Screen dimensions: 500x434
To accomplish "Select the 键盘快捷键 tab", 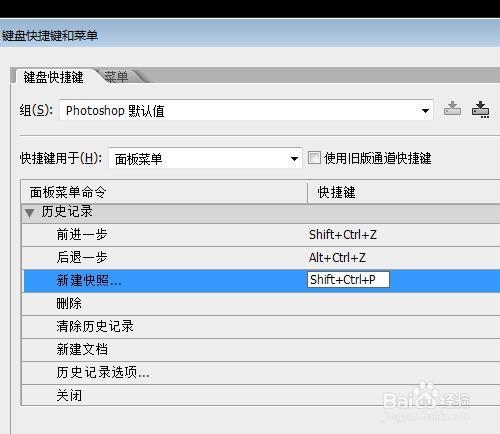I will [53, 77].
